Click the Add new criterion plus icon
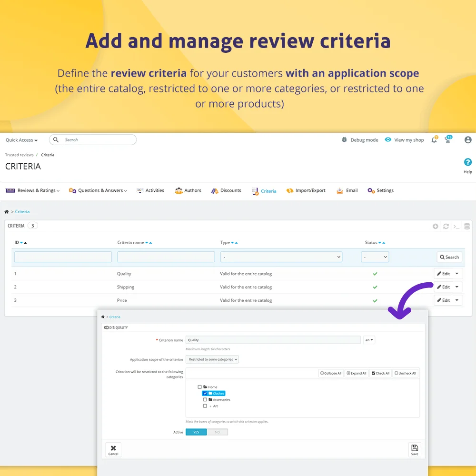This screenshot has width=476, height=476. click(435, 226)
